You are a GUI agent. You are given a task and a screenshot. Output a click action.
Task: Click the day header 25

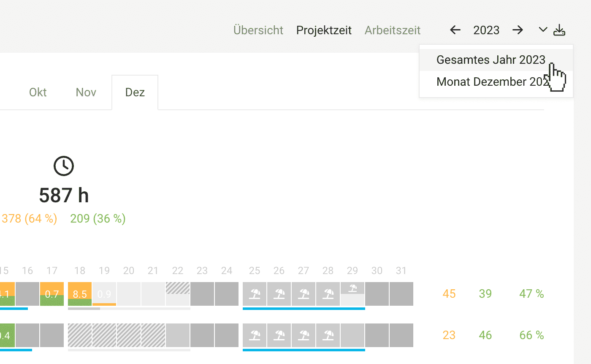(x=255, y=271)
